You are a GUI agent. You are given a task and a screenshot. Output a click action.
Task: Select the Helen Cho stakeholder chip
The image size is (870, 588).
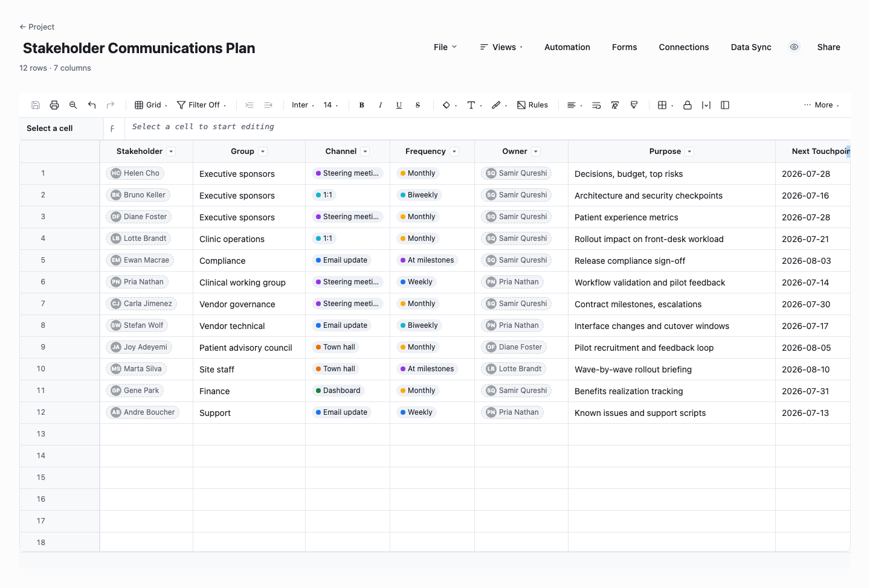(135, 173)
